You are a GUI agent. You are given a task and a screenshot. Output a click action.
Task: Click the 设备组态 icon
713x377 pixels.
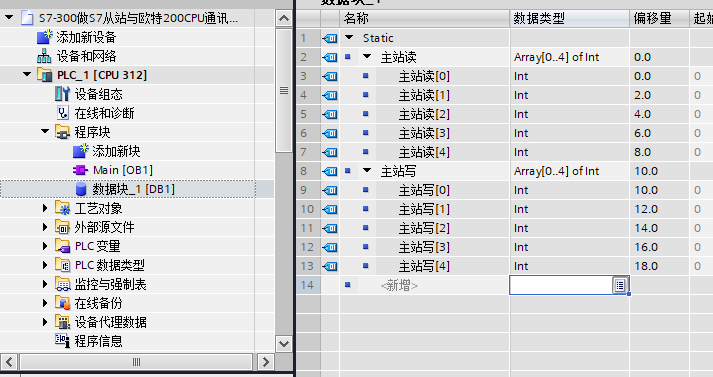coord(63,94)
